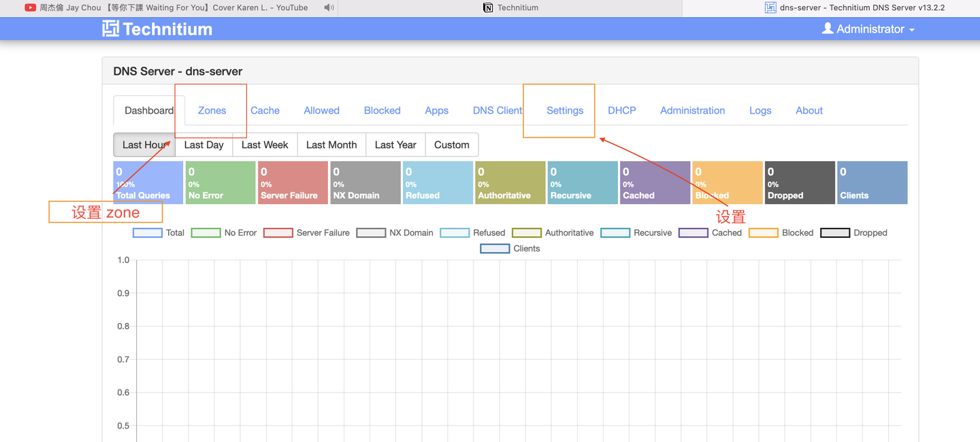Toggle the Total series legend swatch
This screenshot has height=442, width=980.
(147, 233)
